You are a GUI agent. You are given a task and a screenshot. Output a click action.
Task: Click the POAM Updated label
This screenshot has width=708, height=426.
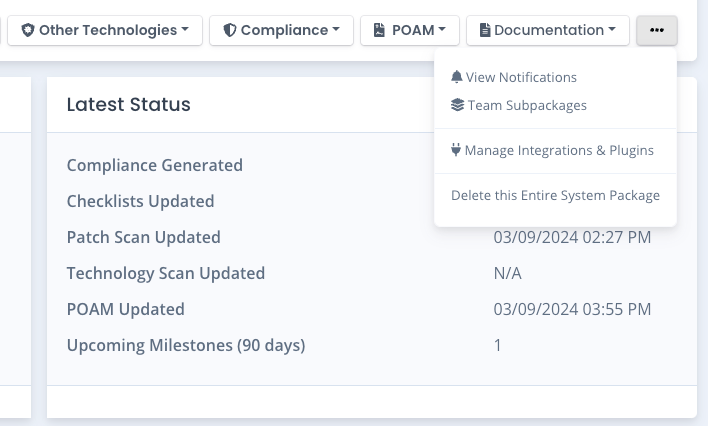pyautogui.click(x=126, y=309)
